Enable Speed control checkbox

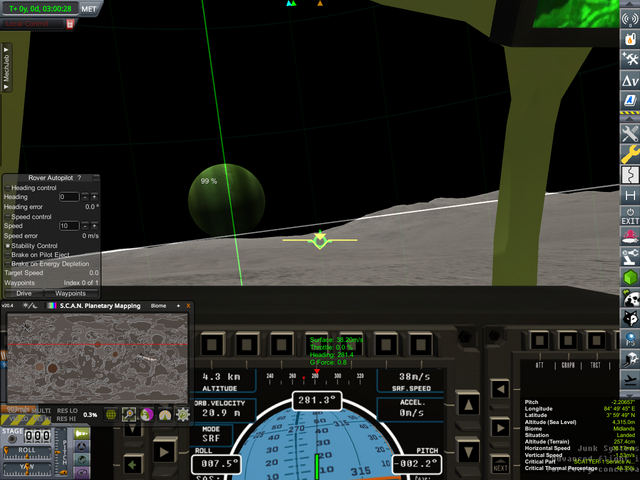pyautogui.click(x=7, y=217)
